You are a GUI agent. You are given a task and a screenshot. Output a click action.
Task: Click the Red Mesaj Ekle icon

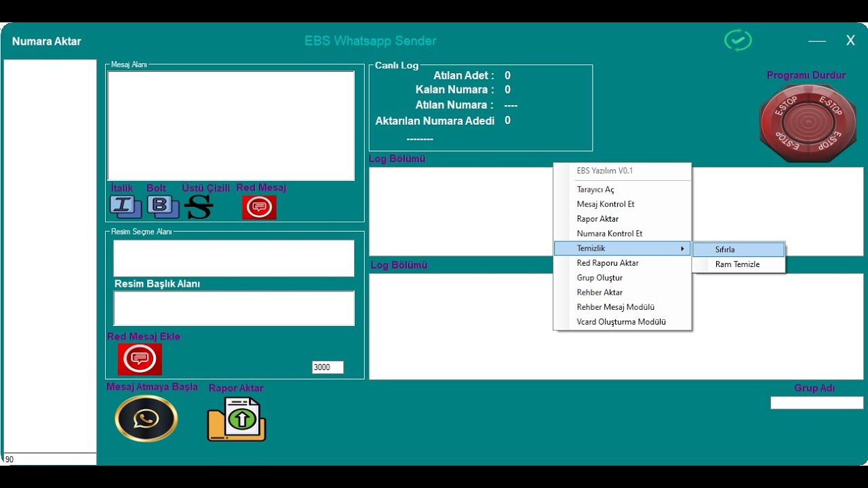tap(140, 359)
